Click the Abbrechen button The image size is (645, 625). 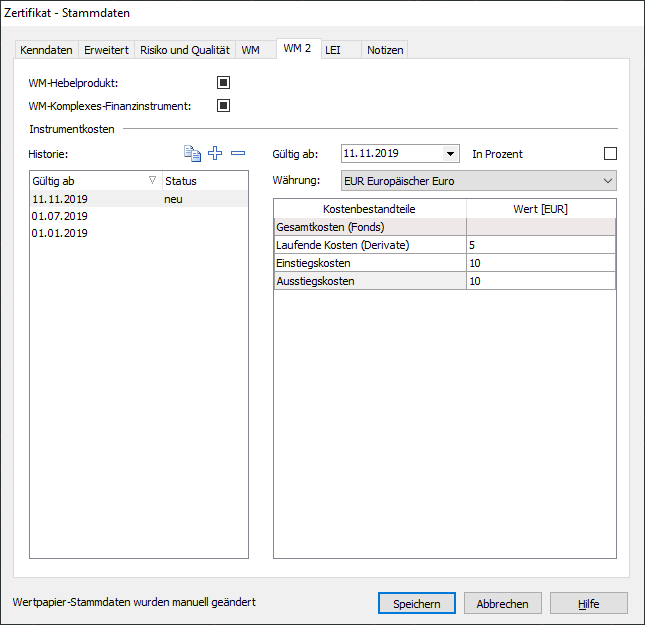(x=502, y=603)
